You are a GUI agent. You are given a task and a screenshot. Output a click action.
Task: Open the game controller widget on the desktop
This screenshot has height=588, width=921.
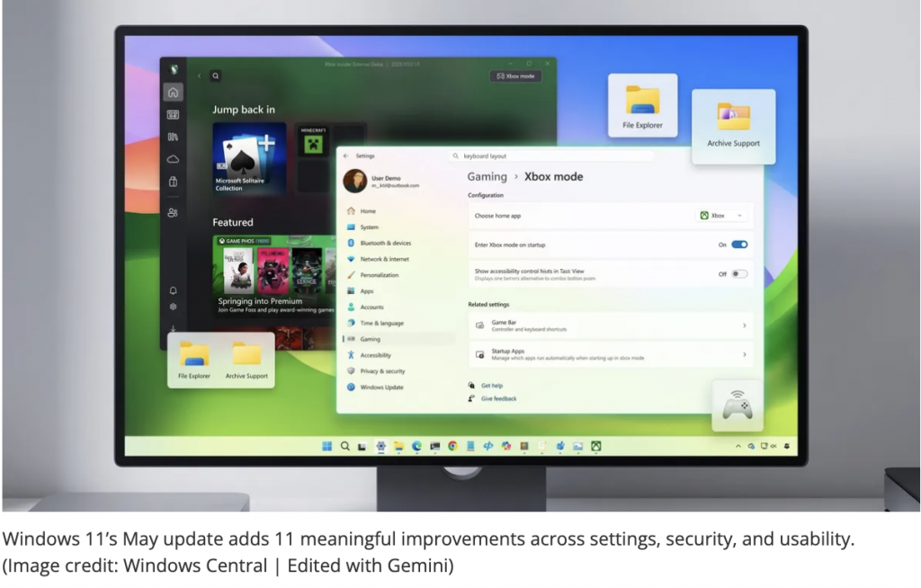pos(738,405)
